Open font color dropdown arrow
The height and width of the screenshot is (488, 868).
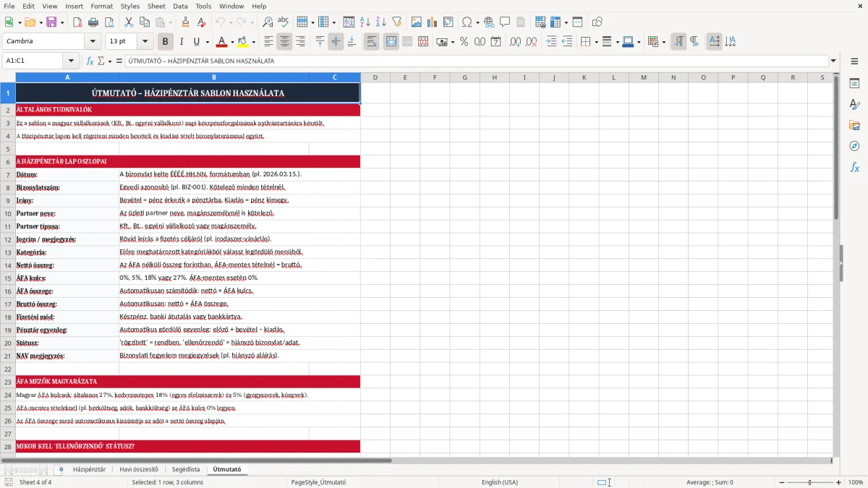[x=232, y=42]
